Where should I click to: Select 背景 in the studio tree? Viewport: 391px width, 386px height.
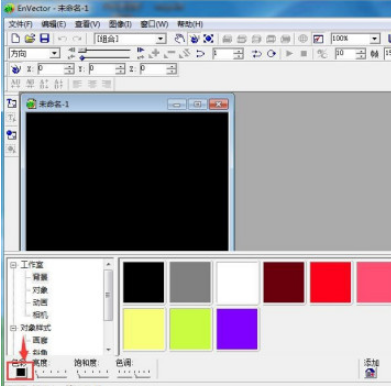click(40, 277)
